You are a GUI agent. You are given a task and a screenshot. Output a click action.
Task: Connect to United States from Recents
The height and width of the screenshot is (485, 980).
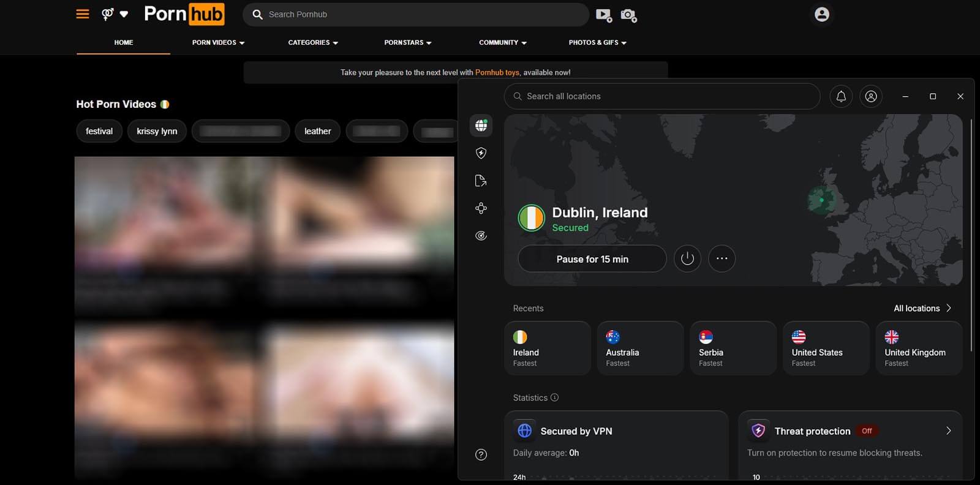[x=826, y=348]
